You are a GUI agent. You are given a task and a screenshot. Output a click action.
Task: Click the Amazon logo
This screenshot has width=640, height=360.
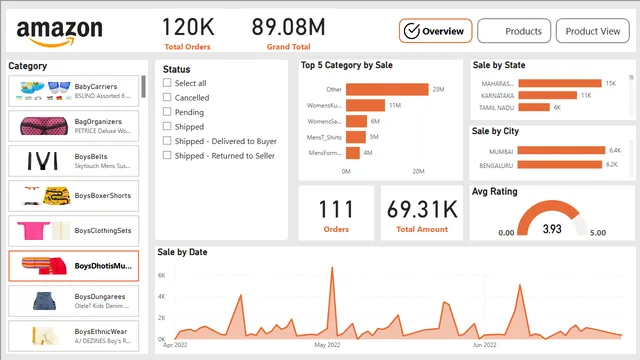(59, 33)
